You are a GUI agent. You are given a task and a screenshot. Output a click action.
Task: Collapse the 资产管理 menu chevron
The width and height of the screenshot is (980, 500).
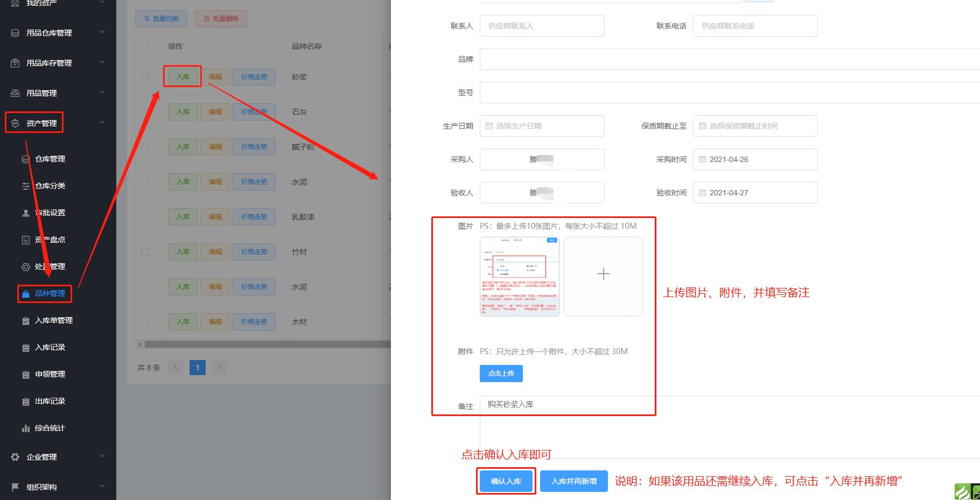(102, 123)
